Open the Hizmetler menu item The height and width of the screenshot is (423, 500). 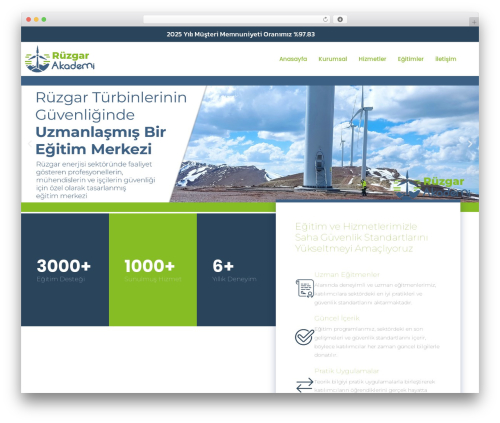[372, 59]
